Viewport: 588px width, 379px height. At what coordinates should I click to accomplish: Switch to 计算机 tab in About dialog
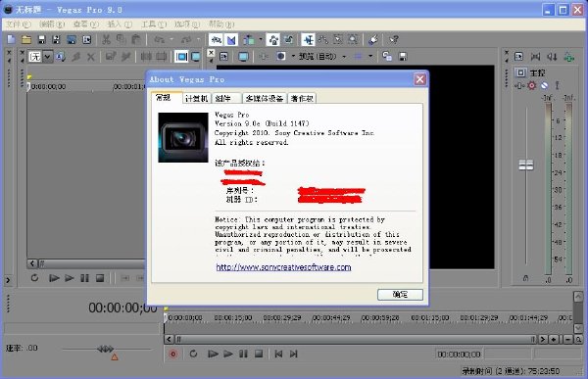(x=197, y=98)
